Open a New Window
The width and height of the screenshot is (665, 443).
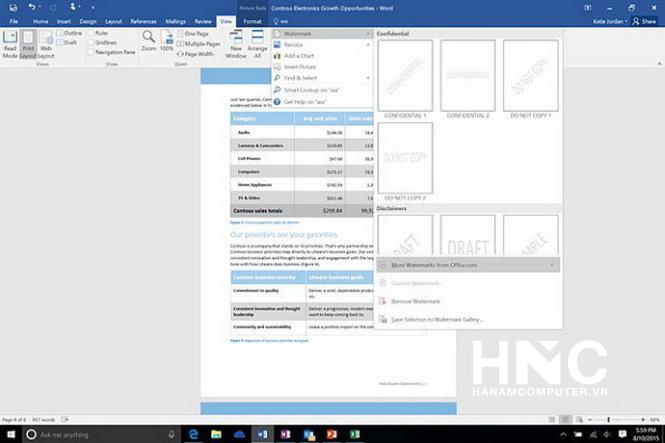pos(236,44)
